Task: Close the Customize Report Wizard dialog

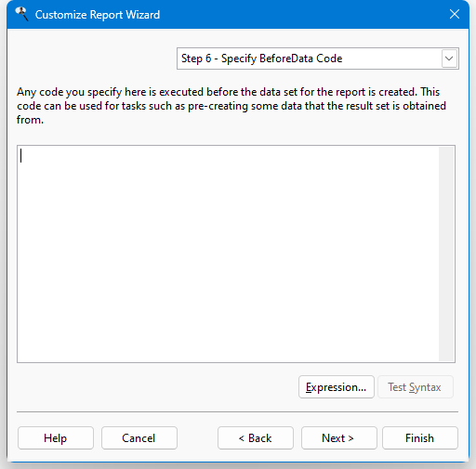Action: coord(455,14)
